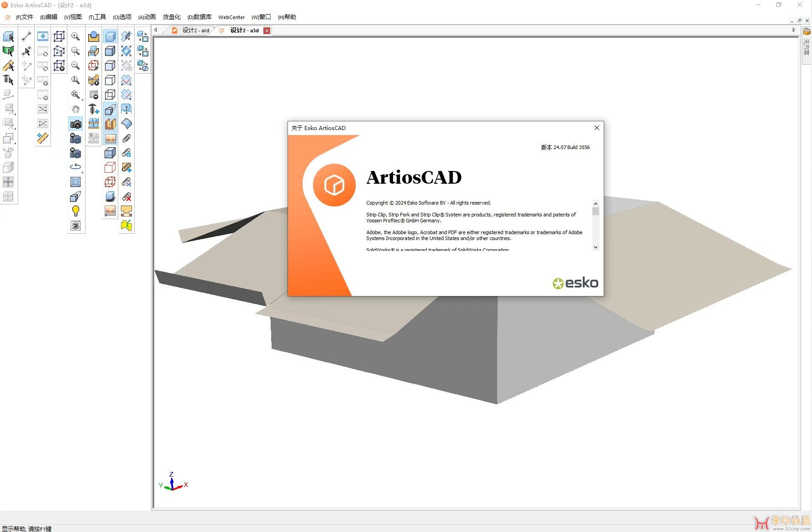Select the green curved panel selection tool
This screenshot has width=812, height=532.
pyautogui.click(x=8, y=51)
